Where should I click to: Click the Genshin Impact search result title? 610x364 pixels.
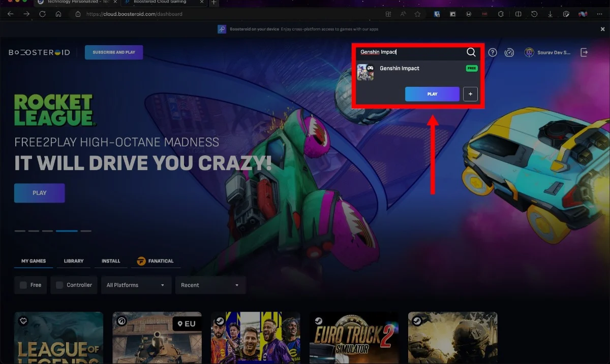tap(400, 68)
